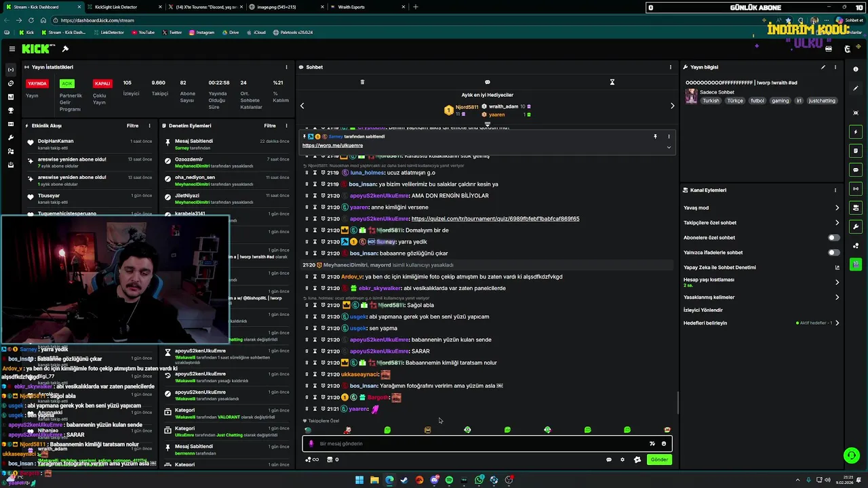Open Yayın bilgisi three-dot menu

835,67
